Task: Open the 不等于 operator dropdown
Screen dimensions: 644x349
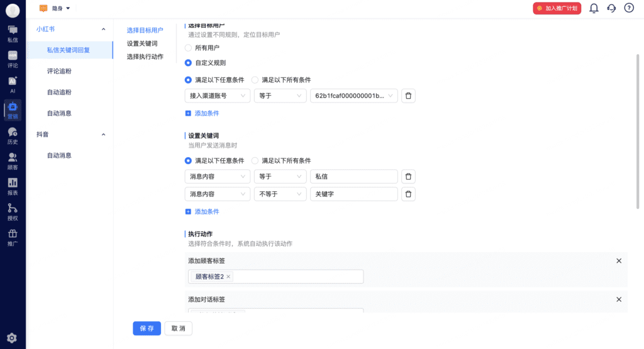Action: point(280,194)
